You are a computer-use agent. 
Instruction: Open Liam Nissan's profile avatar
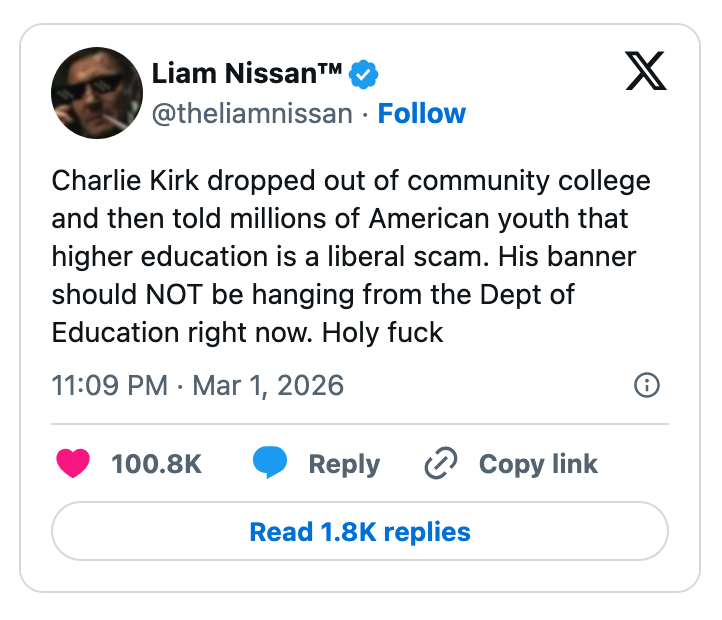(97, 92)
